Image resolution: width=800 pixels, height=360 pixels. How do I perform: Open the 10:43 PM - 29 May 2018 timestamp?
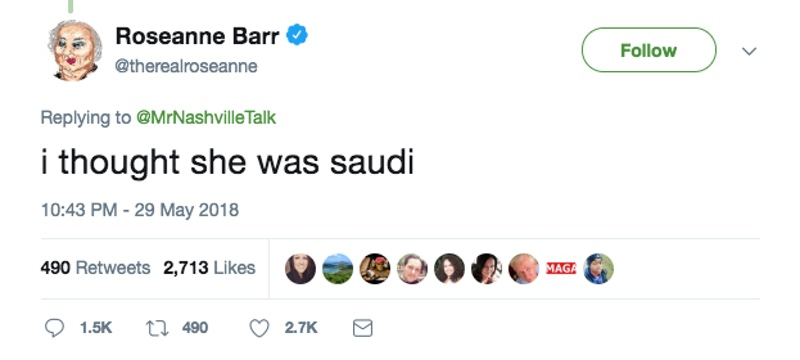[140, 210]
